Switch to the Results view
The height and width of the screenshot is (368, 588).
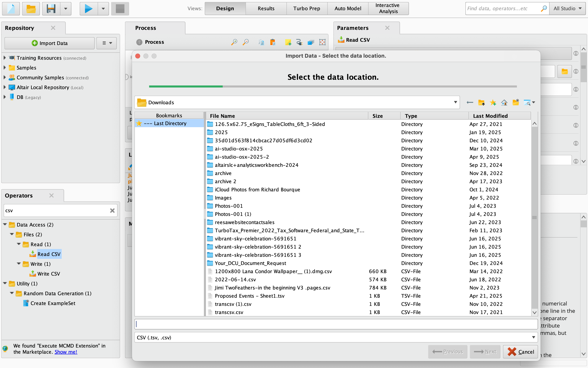click(x=266, y=9)
